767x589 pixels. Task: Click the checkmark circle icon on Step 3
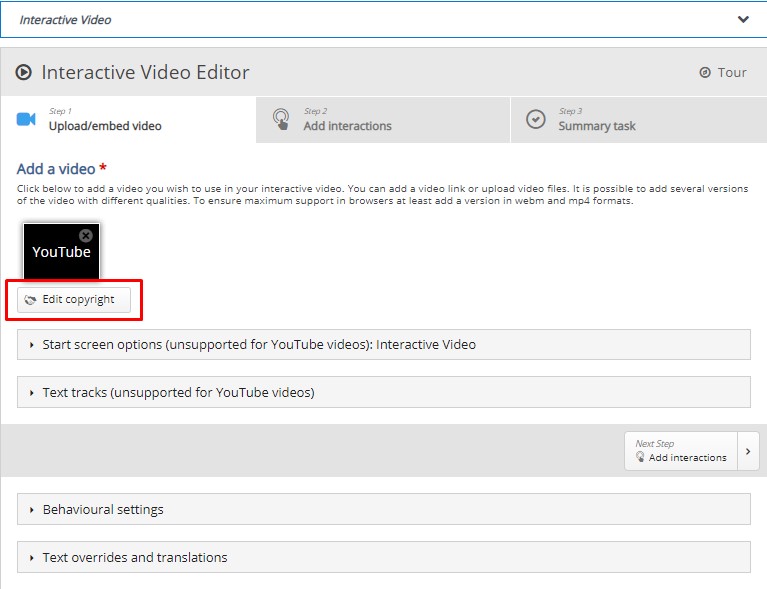(537, 120)
